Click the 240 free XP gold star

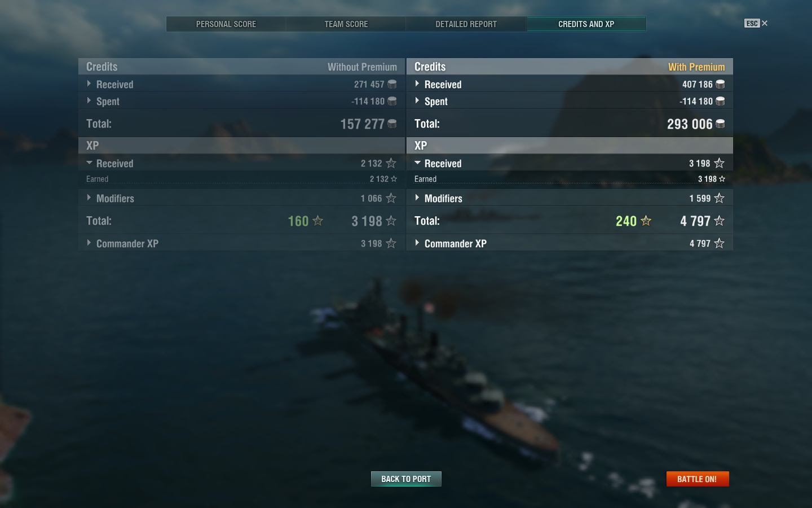[646, 221]
